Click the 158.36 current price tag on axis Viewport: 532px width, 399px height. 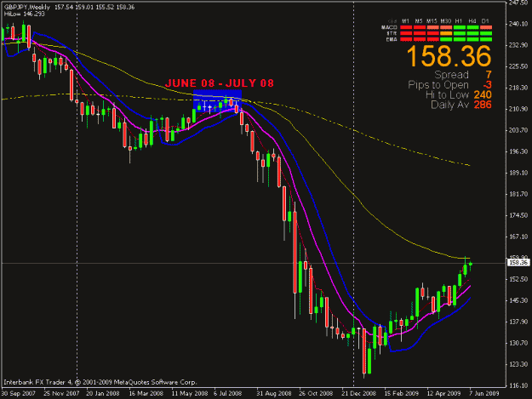(x=518, y=262)
